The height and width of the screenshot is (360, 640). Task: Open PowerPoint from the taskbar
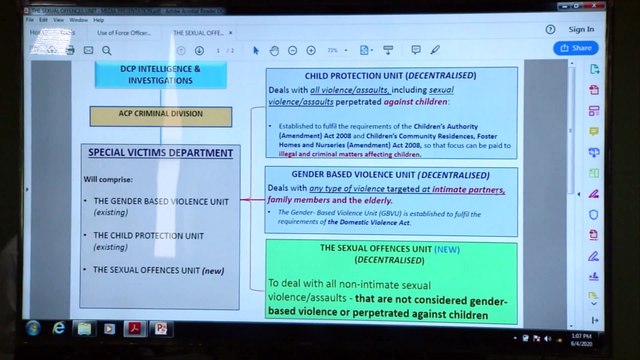tap(161, 329)
